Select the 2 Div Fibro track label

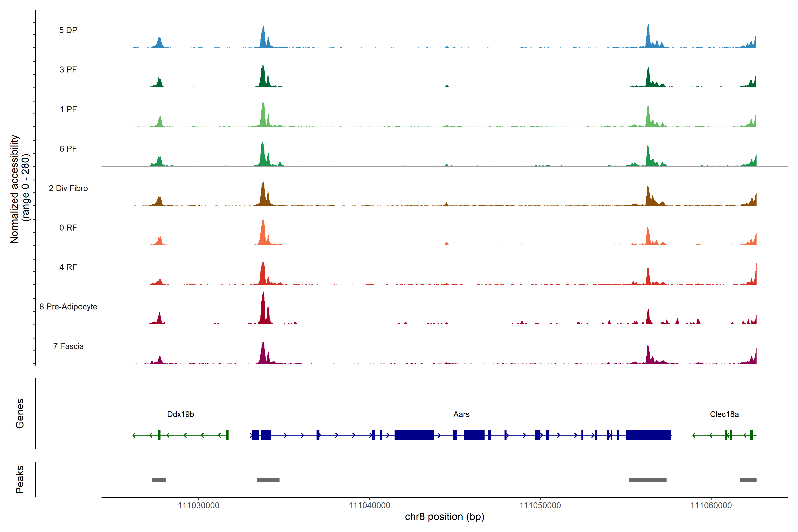coord(68,188)
